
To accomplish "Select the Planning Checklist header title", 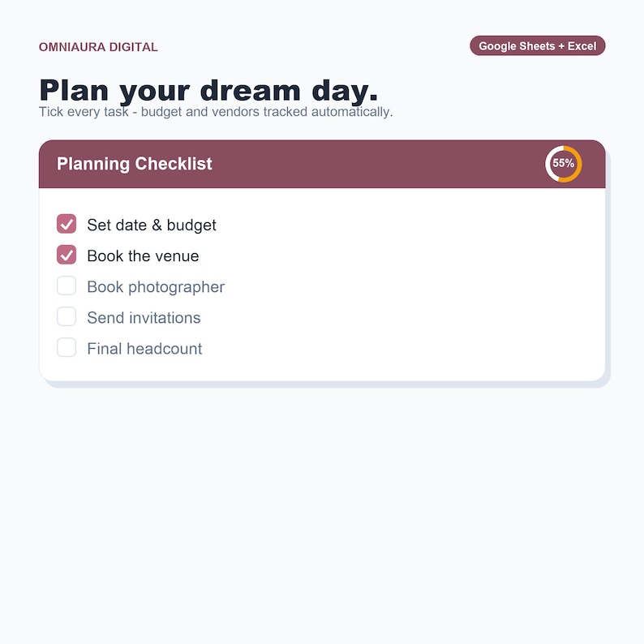I will (x=135, y=164).
